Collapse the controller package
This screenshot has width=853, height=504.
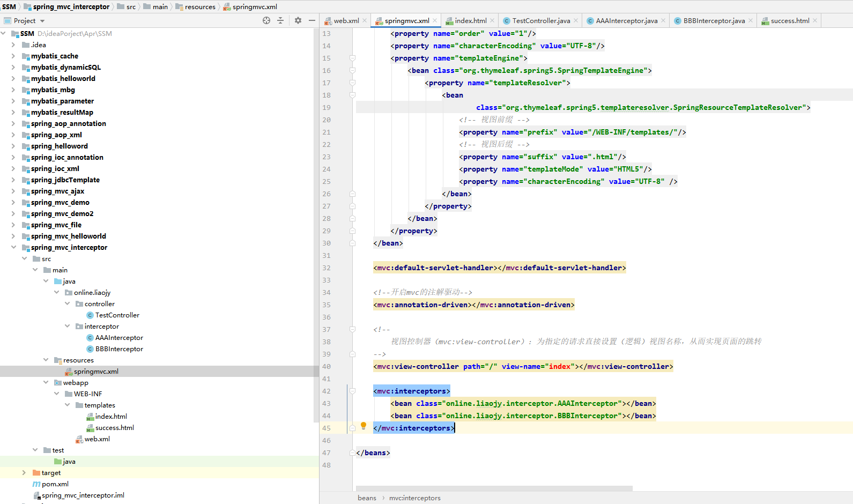pyautogui.click(x=67, y=304)
